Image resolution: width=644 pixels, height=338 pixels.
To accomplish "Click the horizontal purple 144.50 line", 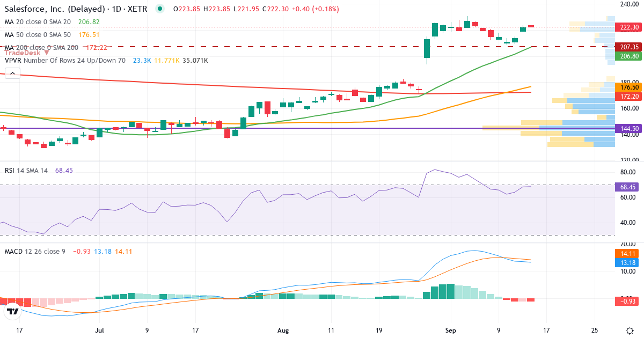I will point(307,128).
